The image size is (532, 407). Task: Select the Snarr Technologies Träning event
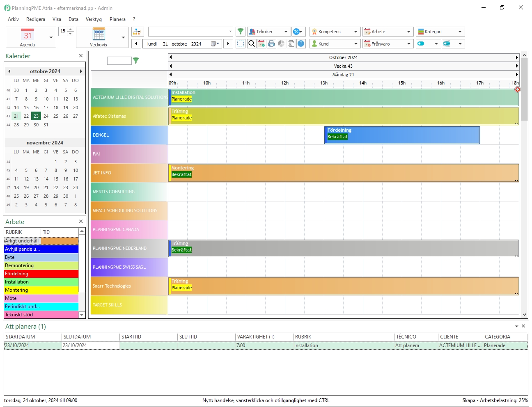(x=344, y=286)
